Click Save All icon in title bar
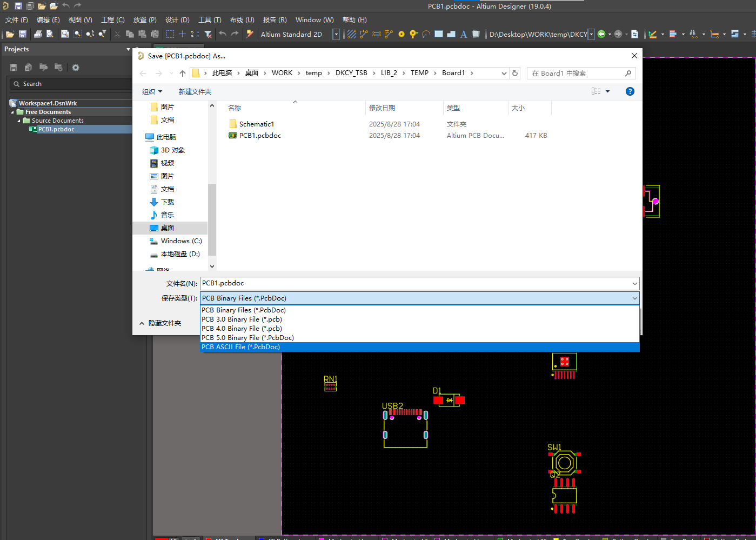The height and width of the screenshot is (540, 756). pyautogui.click(x=30, y=6)
